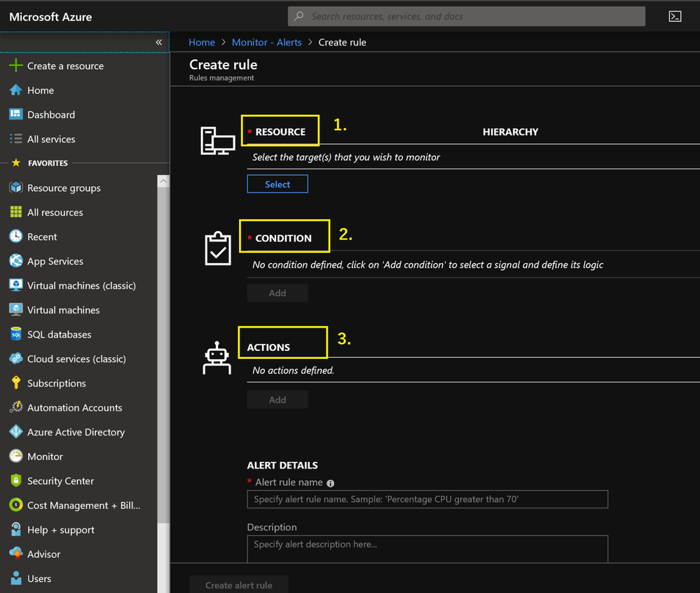Click the Microsoft Azure title

(50, 17)
